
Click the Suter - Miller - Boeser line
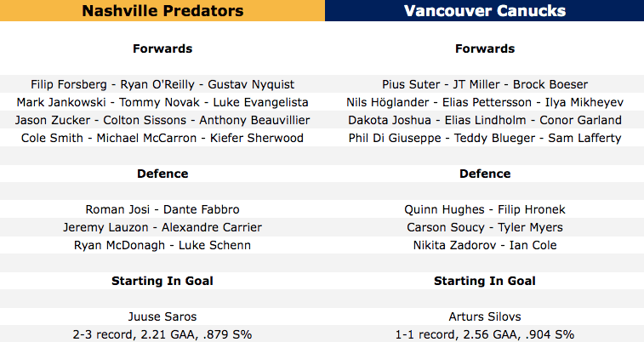click(484, 84)
